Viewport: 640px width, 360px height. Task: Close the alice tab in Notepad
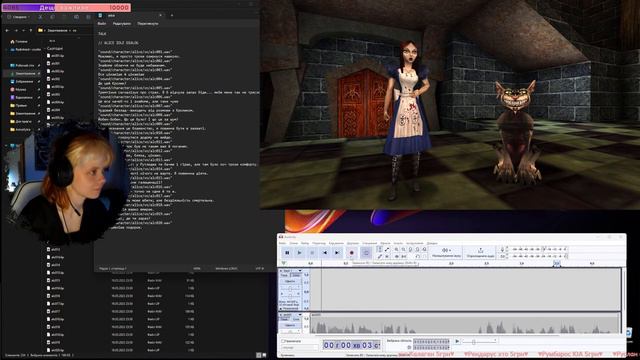pyautogui.click(x=160, y=16)
